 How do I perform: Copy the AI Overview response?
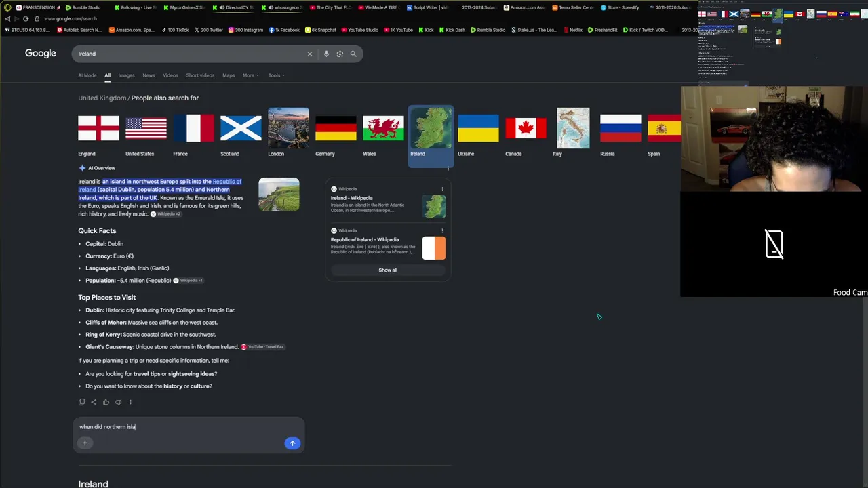coord(82,402)
